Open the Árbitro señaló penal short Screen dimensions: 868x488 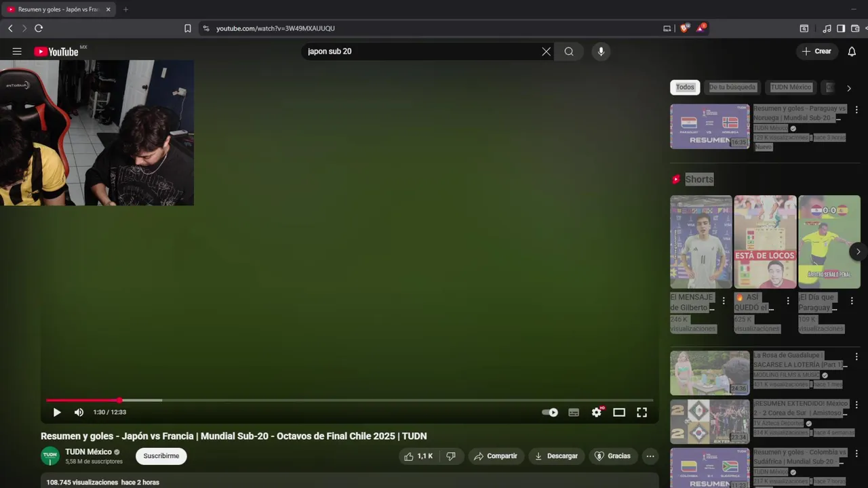pos(829,242)
